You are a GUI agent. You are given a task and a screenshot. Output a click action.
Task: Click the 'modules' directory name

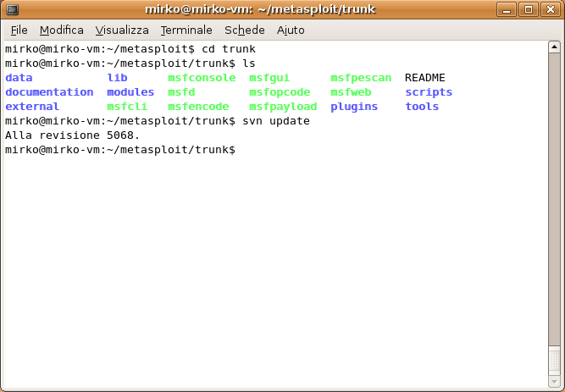pos(130,92)
